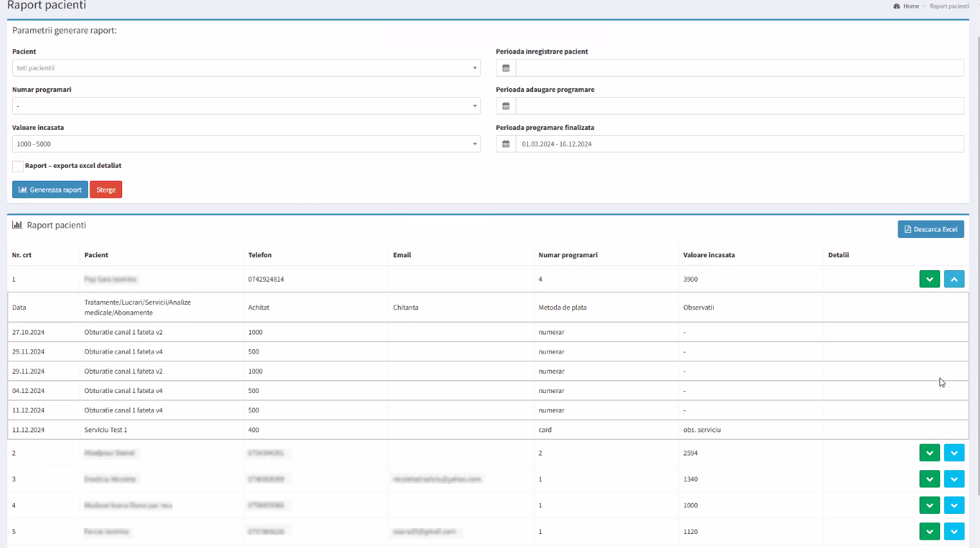Click calendar icon for Perioada adaugare programare
The height and width of the screenshot is (548, 980).
506,106
